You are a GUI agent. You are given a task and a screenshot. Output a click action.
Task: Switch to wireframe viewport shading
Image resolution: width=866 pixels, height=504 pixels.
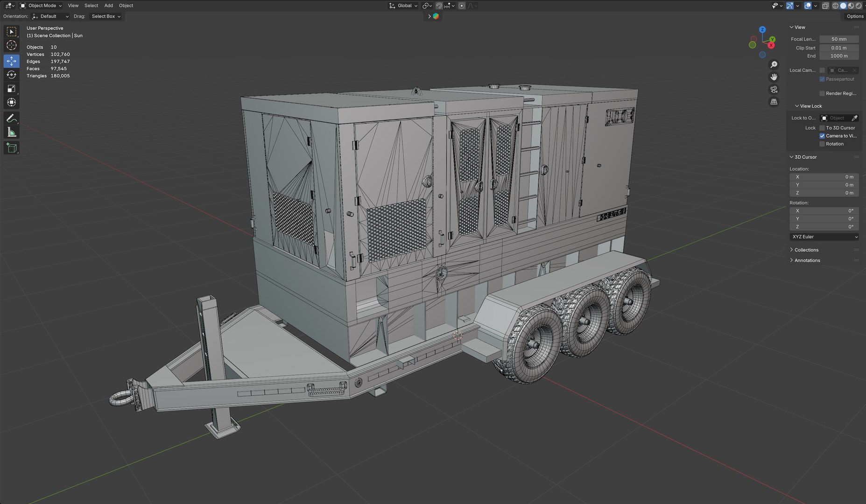(836, 6)
